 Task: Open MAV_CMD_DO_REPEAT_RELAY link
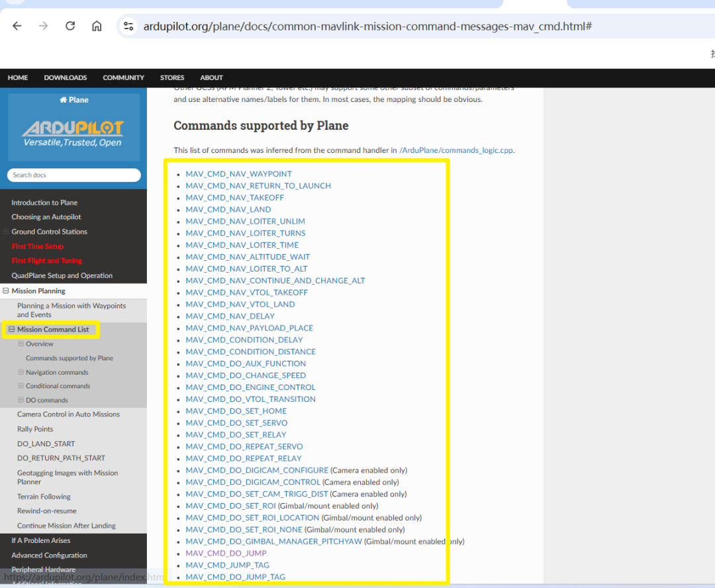[x=244, y=458]
